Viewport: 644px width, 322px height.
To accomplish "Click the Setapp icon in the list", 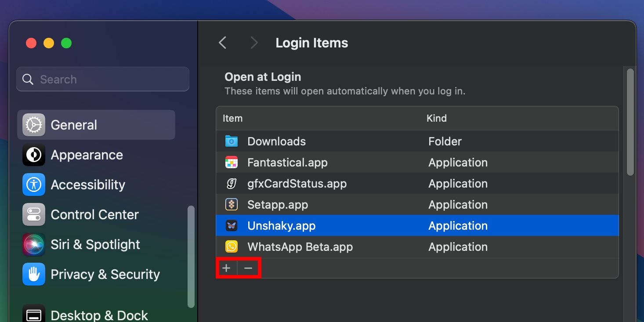I will point(232,204).
